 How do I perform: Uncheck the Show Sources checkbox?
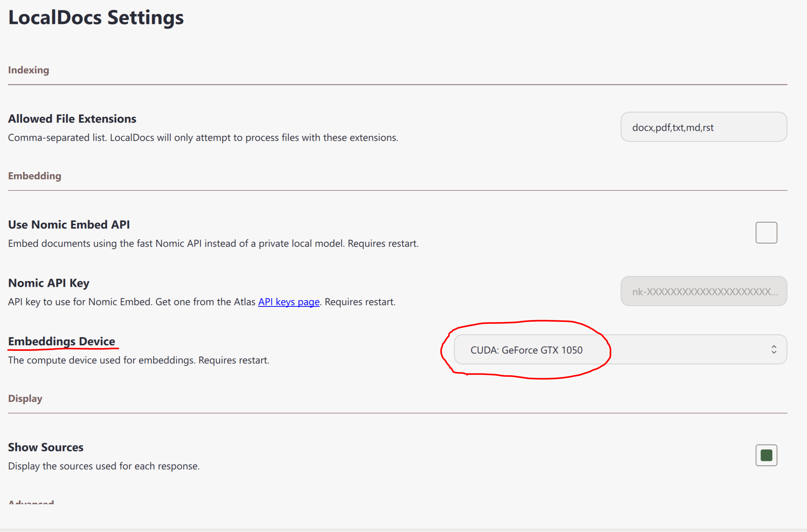(x=766, y=455)
